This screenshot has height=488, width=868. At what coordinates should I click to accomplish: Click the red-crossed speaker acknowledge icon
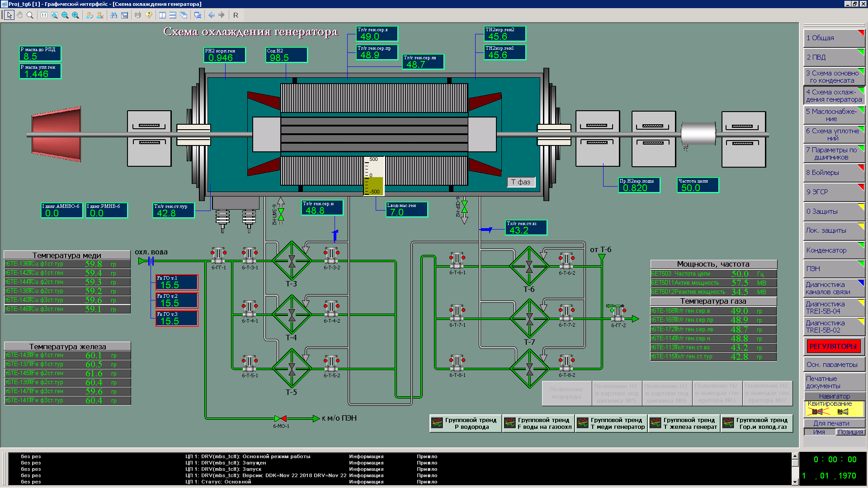click(x=817, y=412)
